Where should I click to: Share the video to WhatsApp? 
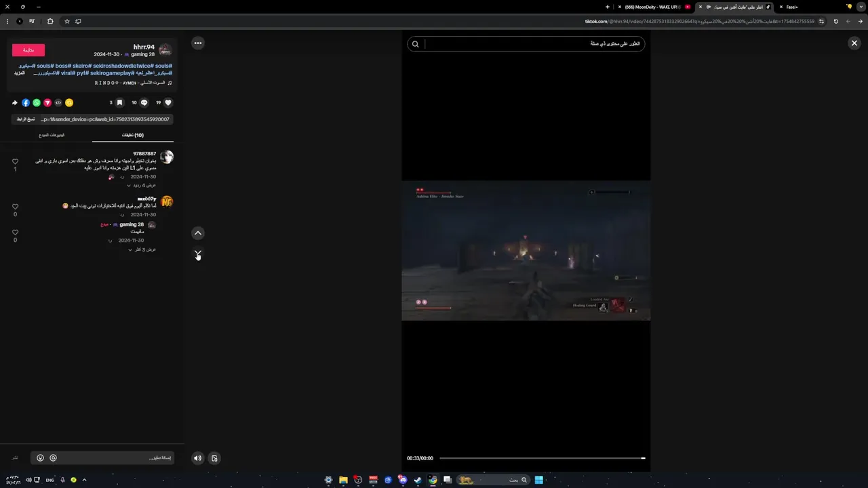(37, 103)
